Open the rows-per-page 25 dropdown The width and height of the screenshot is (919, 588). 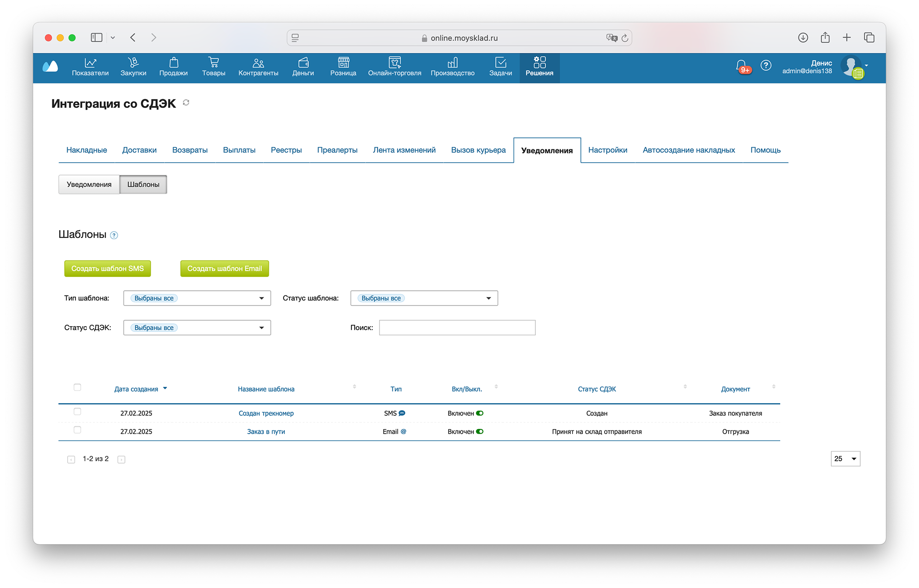pos(845,458)
